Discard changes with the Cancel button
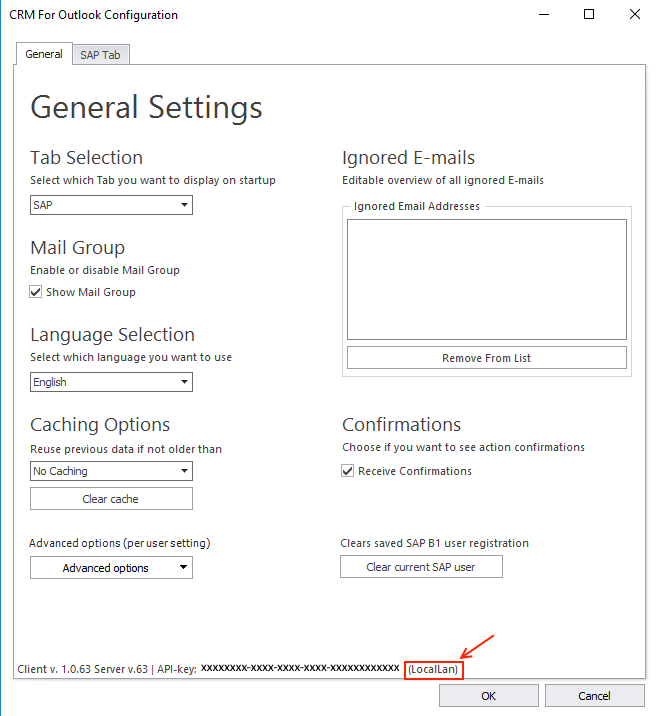Image resolution: width=658 pixels, height=716 pixels. click(x=595, y=696)
